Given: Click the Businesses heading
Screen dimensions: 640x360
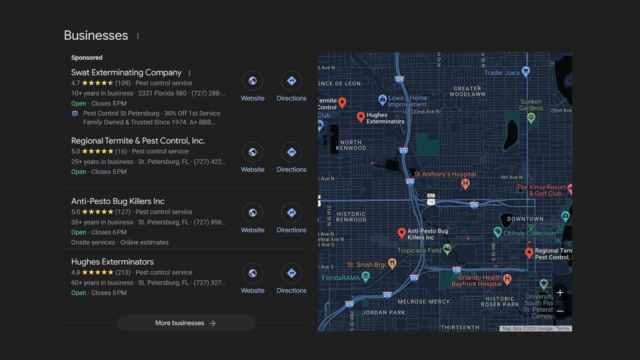Looking at the screenshot, I should [x=96, y=36].
